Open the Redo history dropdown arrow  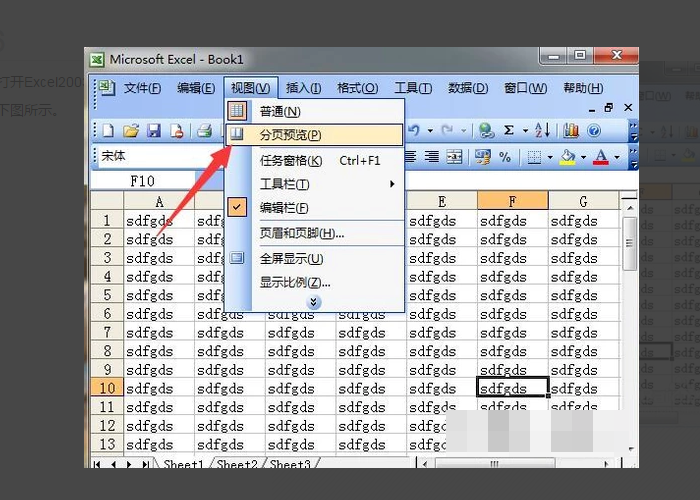coord(464,131)
